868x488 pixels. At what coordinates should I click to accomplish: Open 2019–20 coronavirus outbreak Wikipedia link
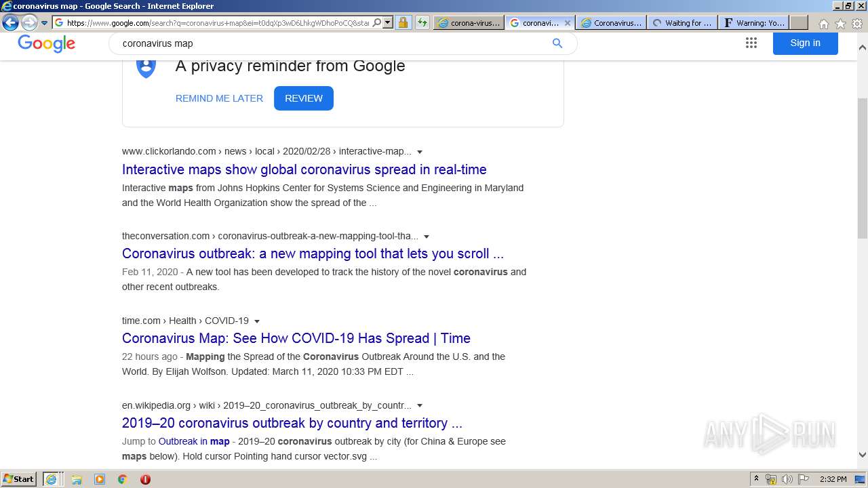292,423
